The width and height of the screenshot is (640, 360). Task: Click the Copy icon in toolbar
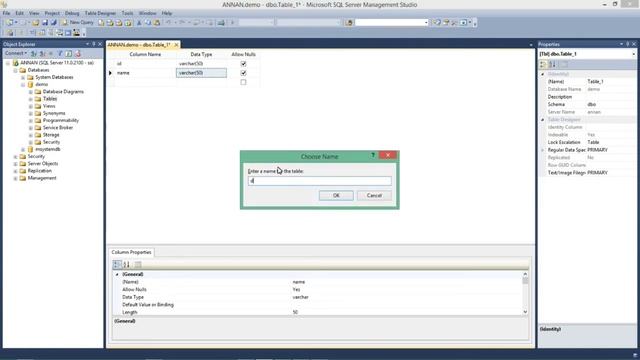click(x=148, y=22)
